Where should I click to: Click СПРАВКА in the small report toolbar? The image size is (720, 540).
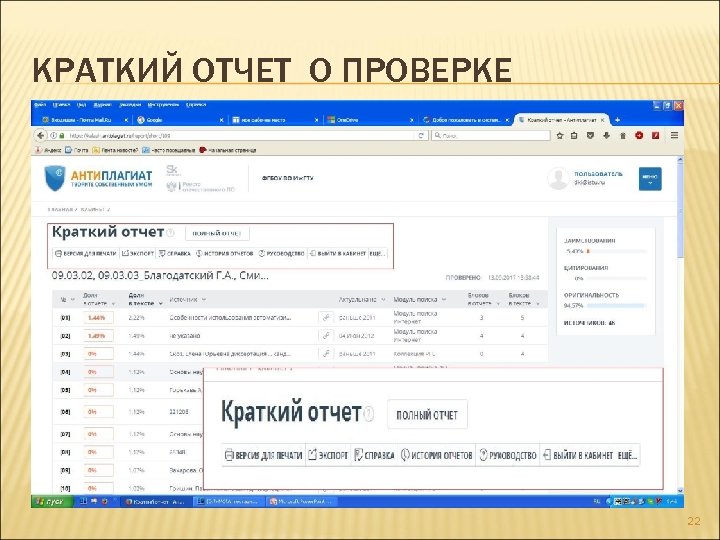(x=174, y=253)
